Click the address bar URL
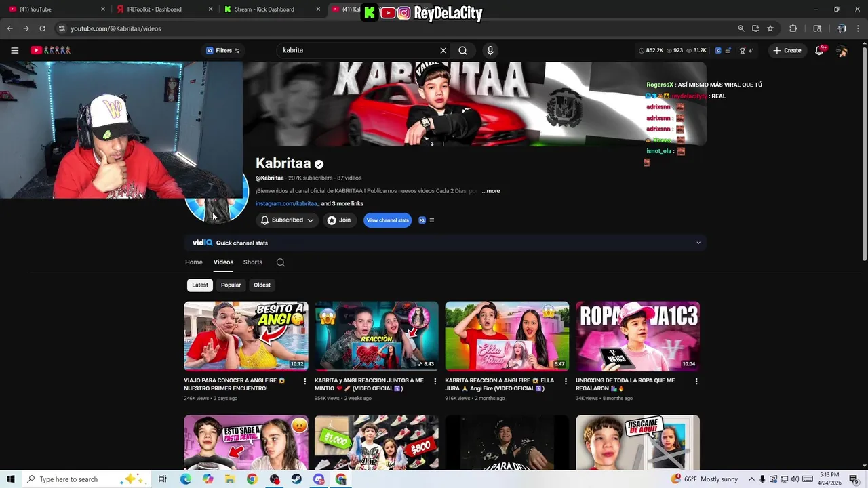Screen dimensions: 868x488 click(x=116, y=28)
